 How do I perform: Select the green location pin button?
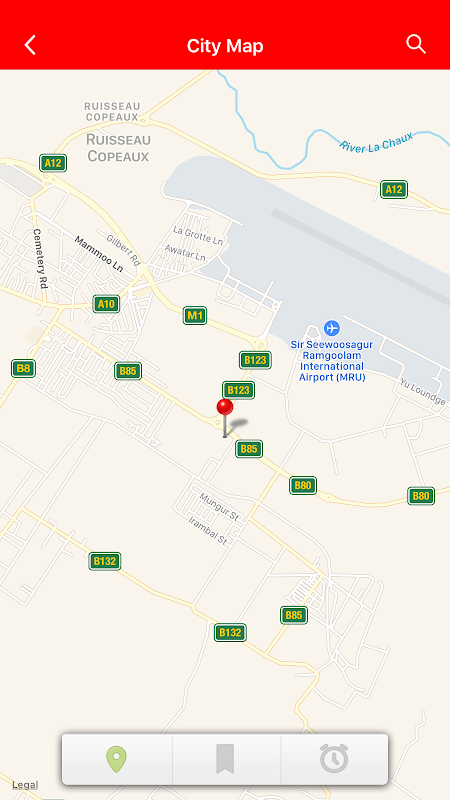116,759
